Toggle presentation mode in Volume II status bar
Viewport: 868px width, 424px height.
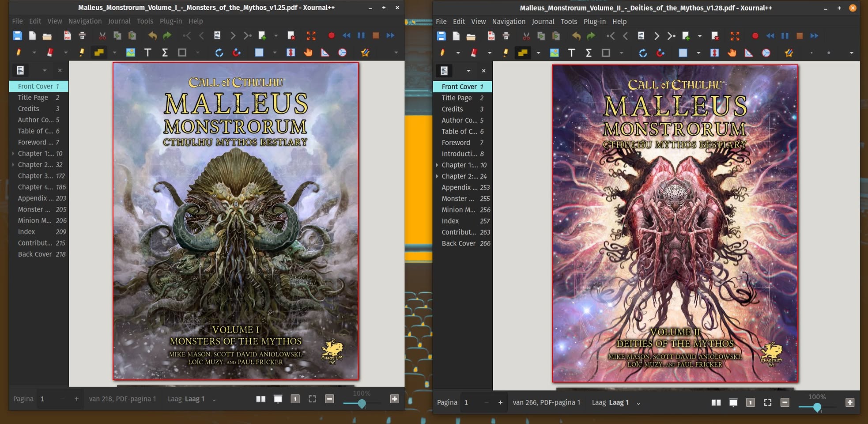coord(733,402)
